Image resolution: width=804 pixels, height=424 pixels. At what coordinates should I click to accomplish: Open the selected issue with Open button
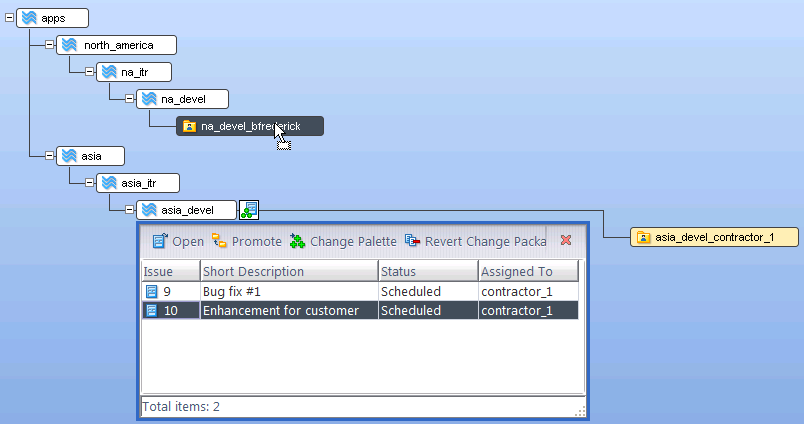177,241
